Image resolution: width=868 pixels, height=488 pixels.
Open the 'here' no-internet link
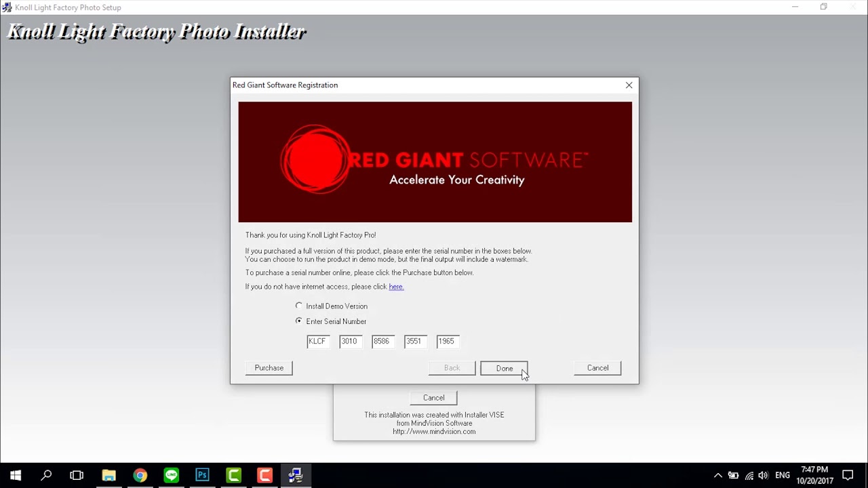pyautogui.click(x=396, y=287)
